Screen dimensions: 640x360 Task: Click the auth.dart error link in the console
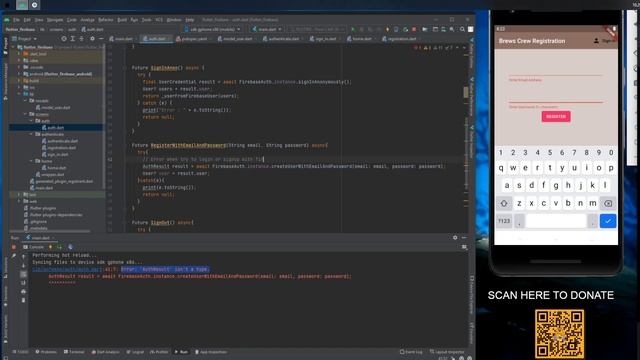(67, 269)
